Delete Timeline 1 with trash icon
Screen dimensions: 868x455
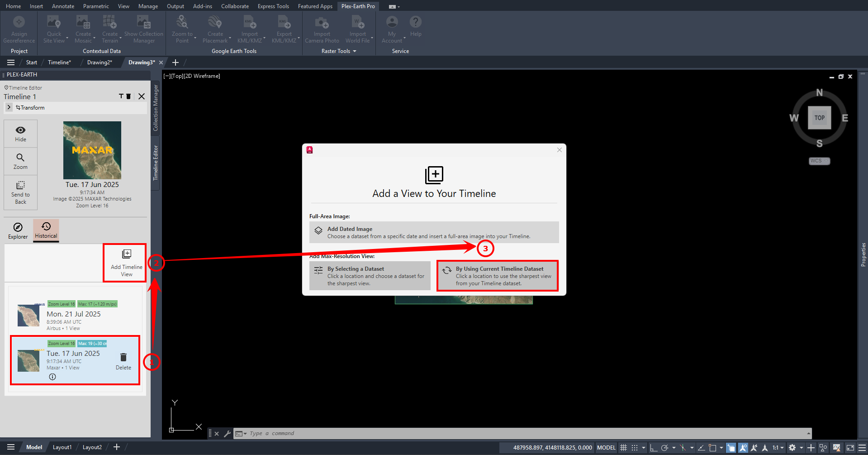click(128, 96)
